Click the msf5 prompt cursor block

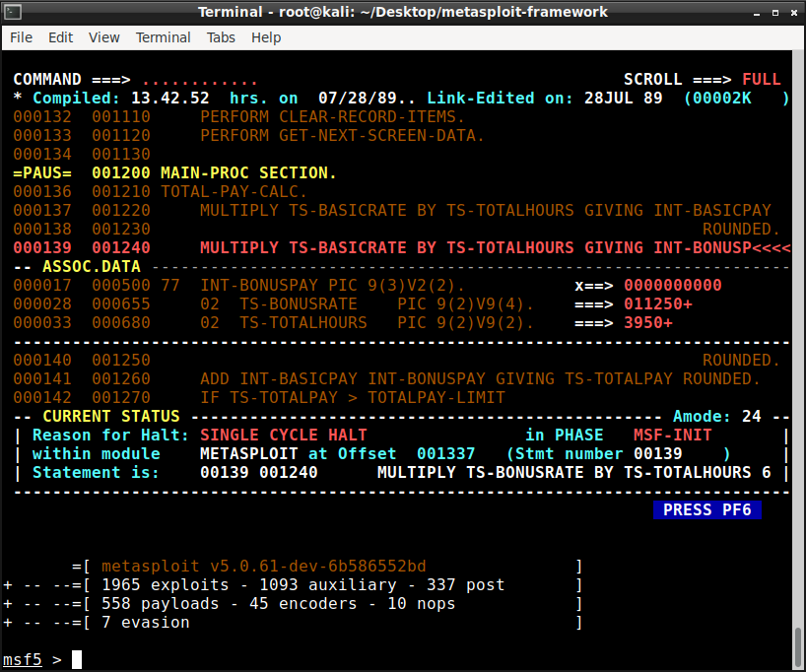pyautogui.click(x=77, y=659)
